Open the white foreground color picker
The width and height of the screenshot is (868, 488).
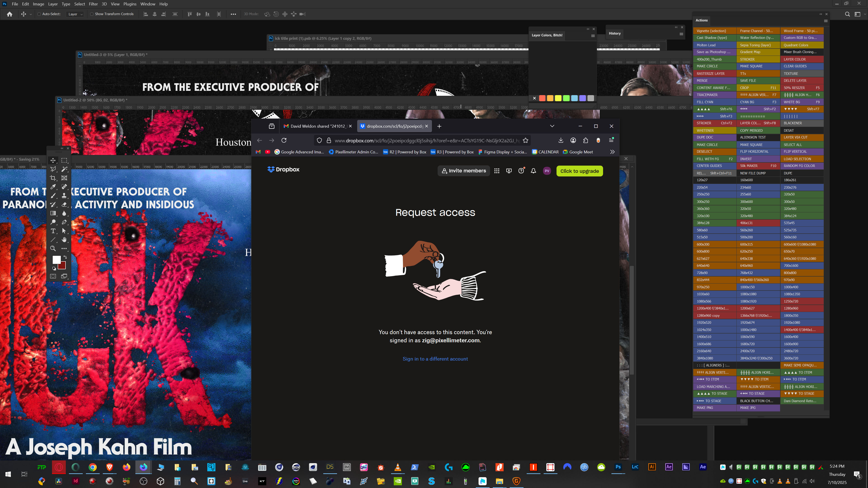(56, 260)
